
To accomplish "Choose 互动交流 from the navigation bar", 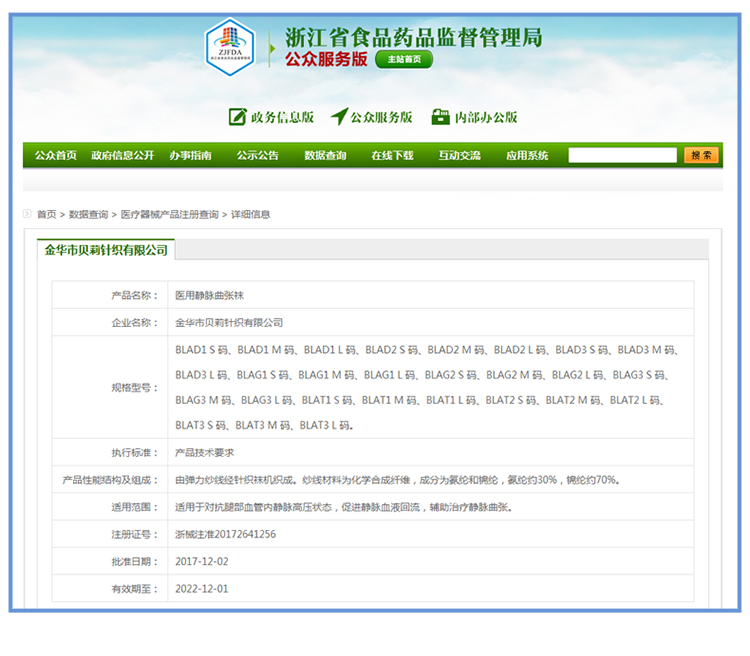I will tap(459, 156).
